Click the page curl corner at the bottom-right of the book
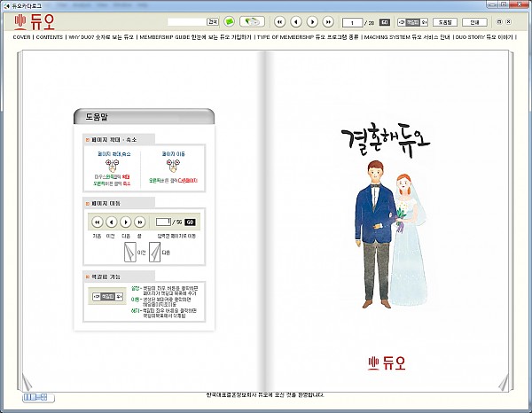The width and height of the screenshot is (532, 413). point(504,382)
